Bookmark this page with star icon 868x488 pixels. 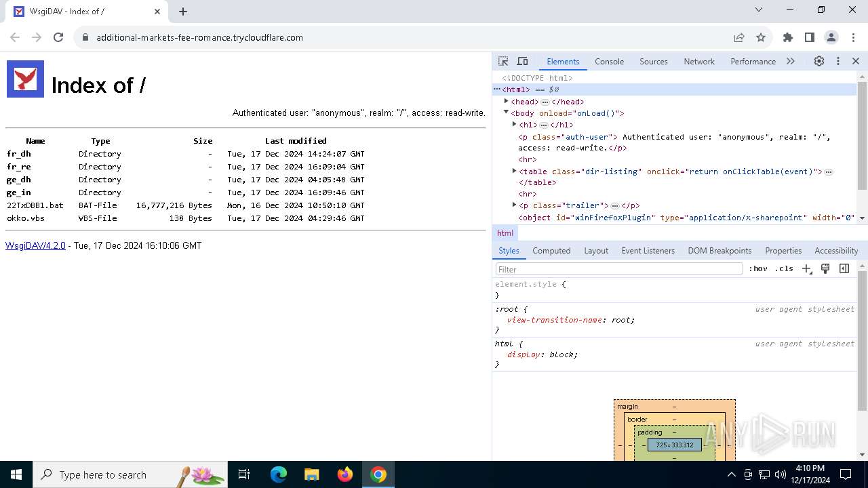click(x=761, y=37)
